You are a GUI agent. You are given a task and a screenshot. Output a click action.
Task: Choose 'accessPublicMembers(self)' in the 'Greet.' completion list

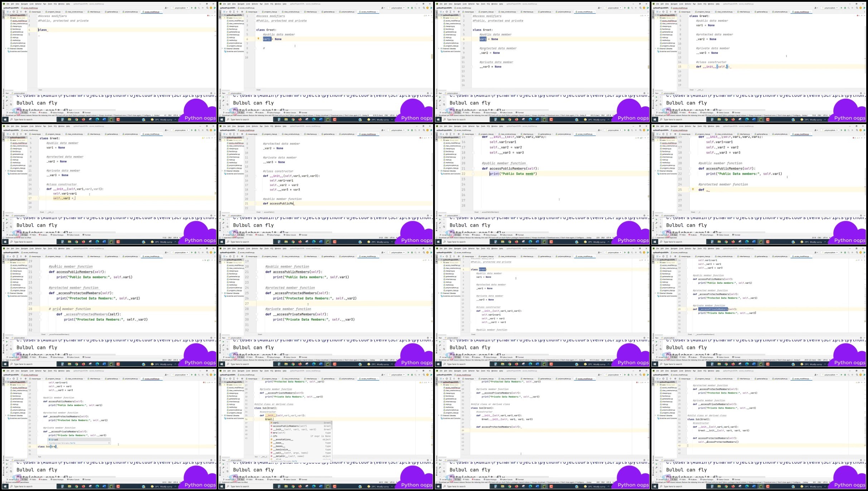[x=301, y=426]
